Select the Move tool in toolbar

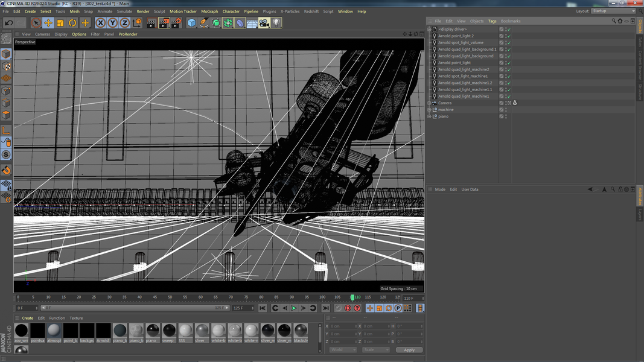click(x=48, y=23)
